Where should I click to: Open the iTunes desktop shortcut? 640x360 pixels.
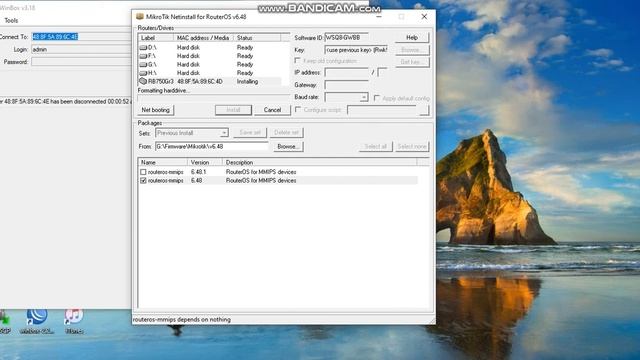point(74,321)
